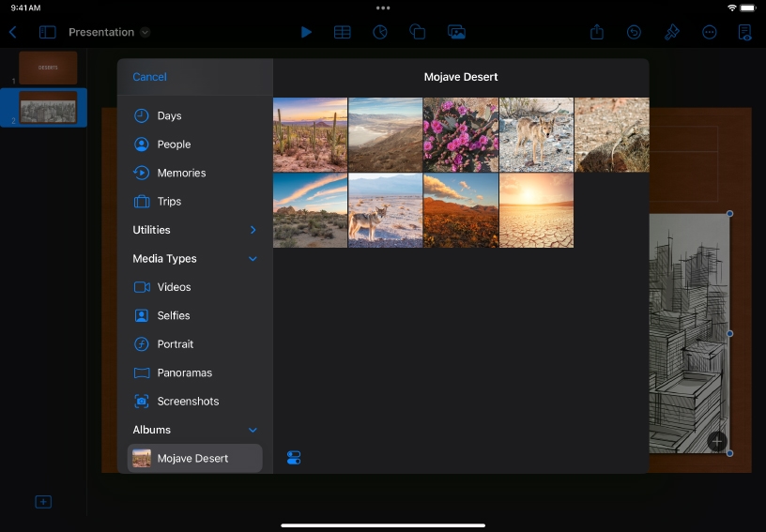Open the format paintbrush icon
The width and height of the screenshot is (766, 532).
tap(672, 32)
